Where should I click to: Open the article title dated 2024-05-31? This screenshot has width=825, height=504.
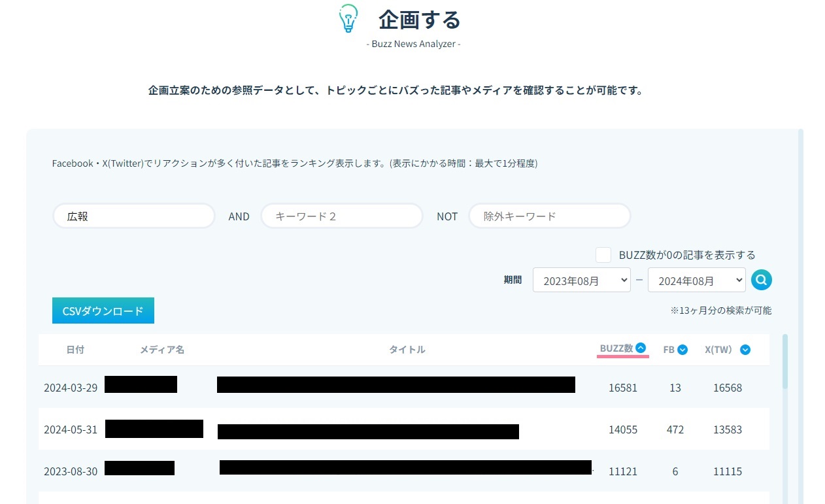click(x=368, y=431)
